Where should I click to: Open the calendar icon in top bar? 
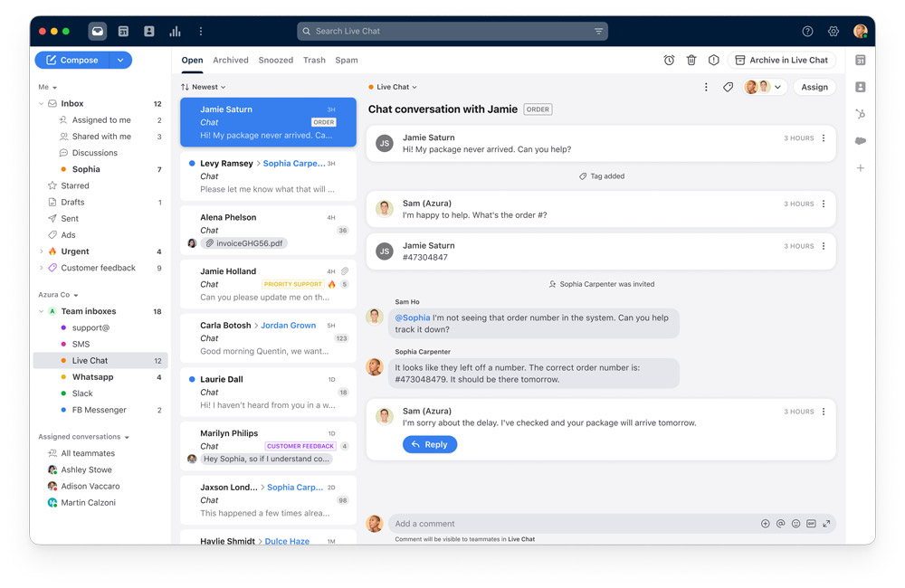coord(123,31)
